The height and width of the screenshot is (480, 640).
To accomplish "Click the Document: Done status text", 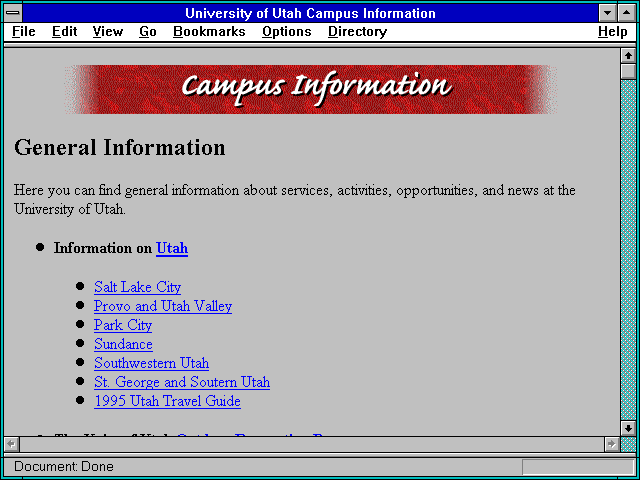I will 64,466.
